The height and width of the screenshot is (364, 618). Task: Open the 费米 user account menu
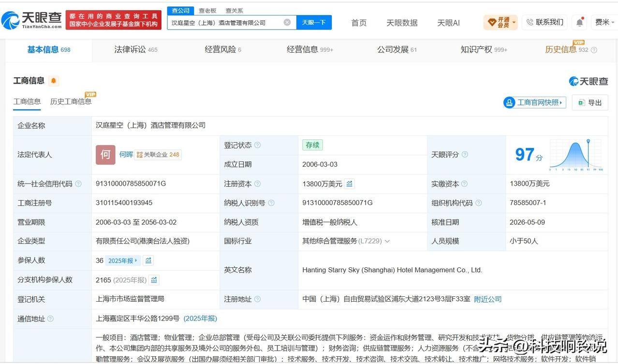click(605, 22)
